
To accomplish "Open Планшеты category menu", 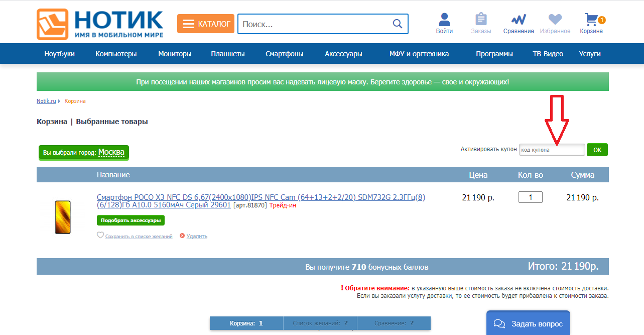I will (x=228, y=54).
